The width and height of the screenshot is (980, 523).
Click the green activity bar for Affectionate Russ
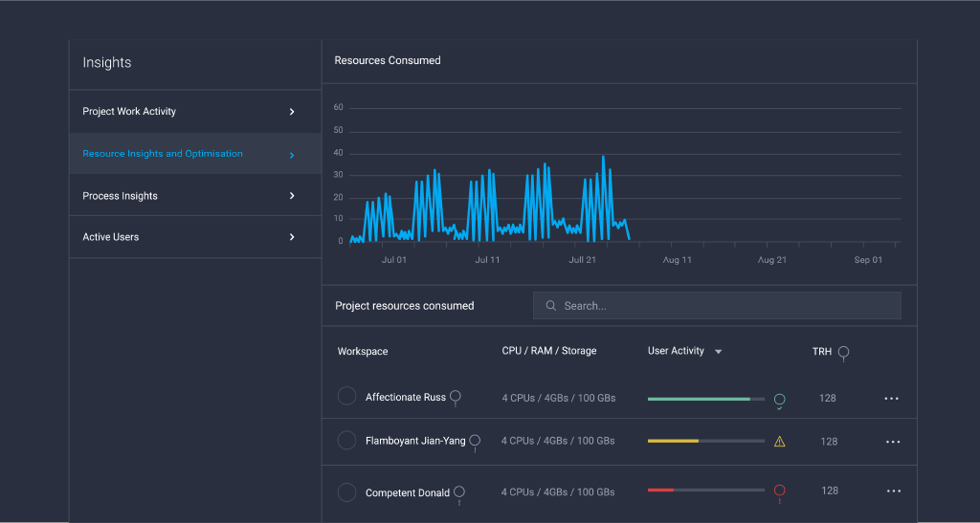pyautogui.click(x=699, y=399)
